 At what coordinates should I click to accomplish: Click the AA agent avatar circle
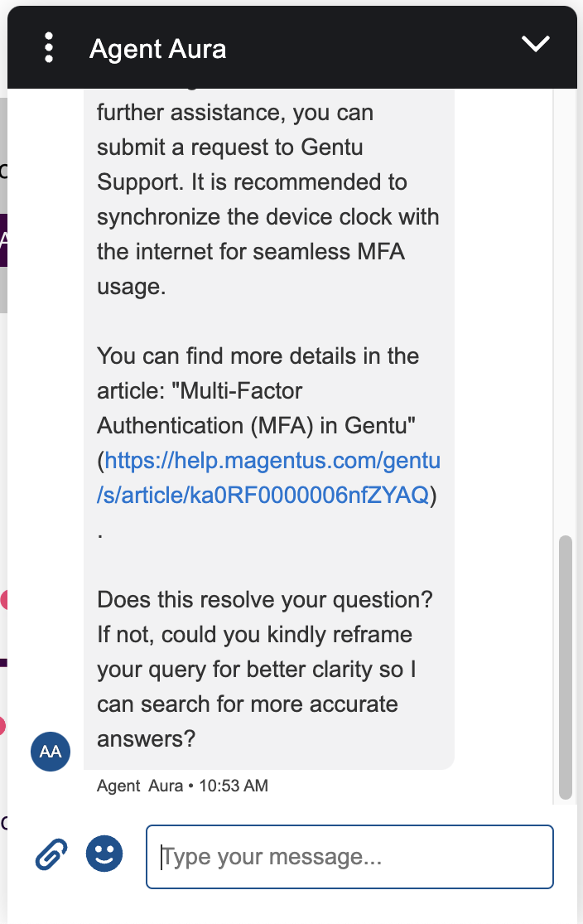point(51,752)
